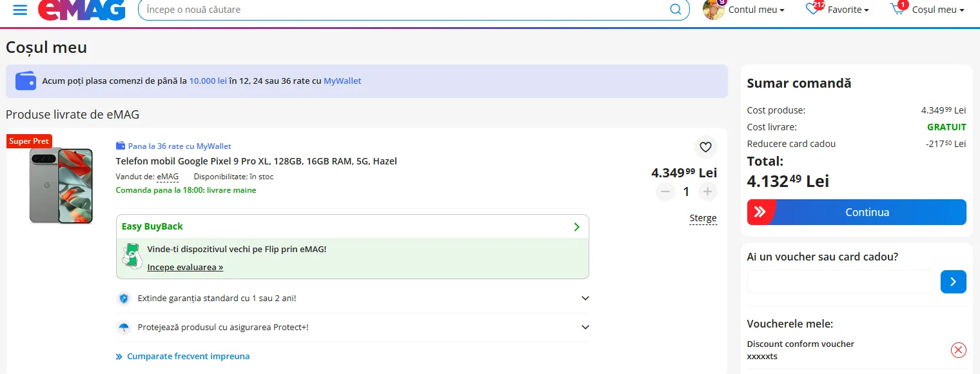This screenshot has height=374, width=980.
Task: Click the 'Sterge' link to remove product
Action: (703, 218)
